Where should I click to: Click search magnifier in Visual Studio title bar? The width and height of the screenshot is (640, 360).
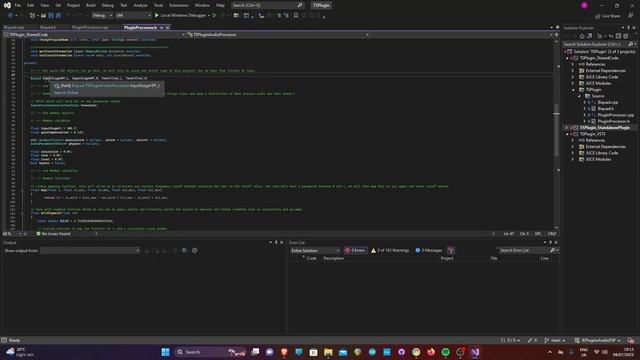coord(300,5)
